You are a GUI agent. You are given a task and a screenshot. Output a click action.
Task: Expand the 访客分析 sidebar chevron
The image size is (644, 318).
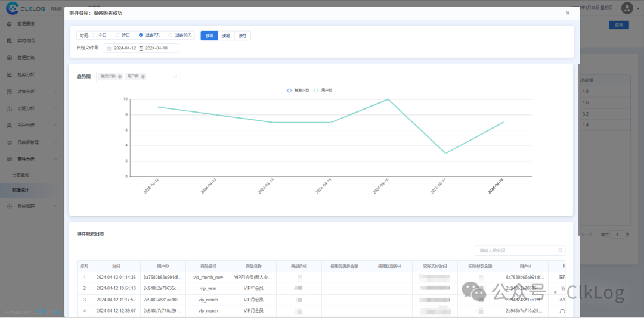tap(55, 92)
